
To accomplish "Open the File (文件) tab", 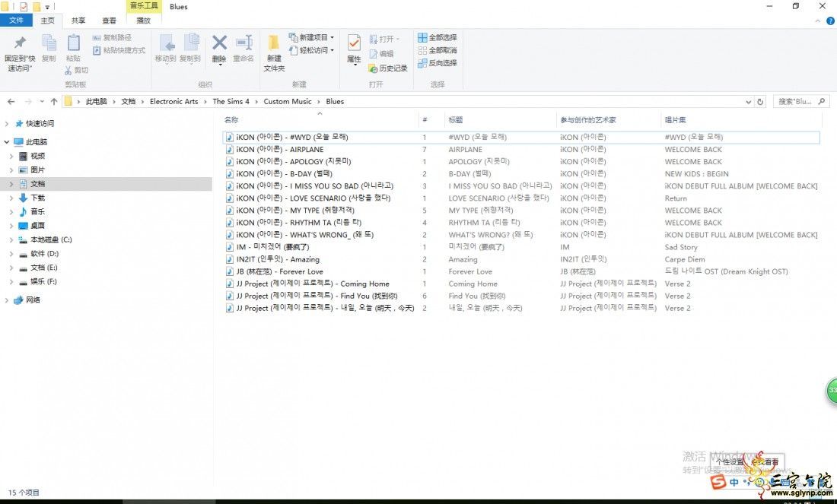I will 16,21.
